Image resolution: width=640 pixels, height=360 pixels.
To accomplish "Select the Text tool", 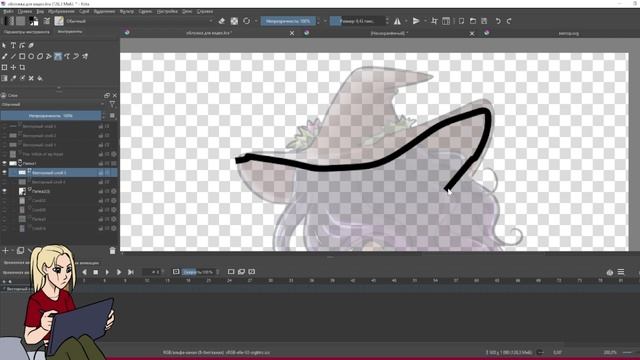I will (x=13, y=45).
